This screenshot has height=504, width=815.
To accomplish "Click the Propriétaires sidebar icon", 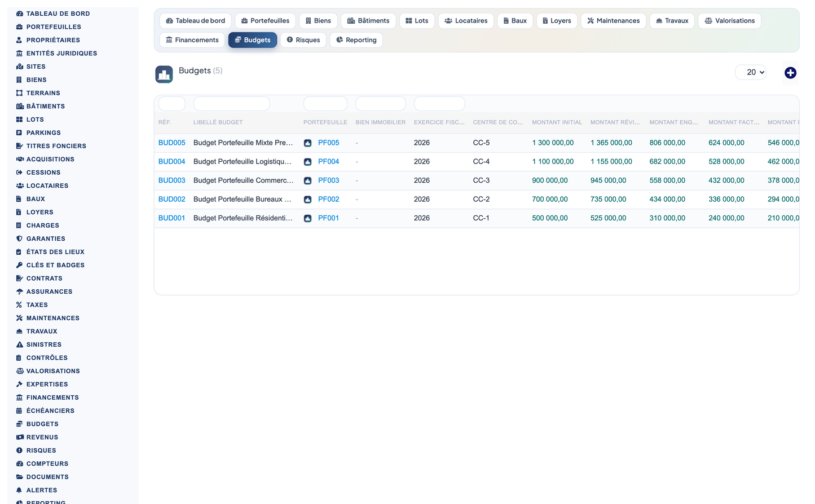I will pos(19,40).
